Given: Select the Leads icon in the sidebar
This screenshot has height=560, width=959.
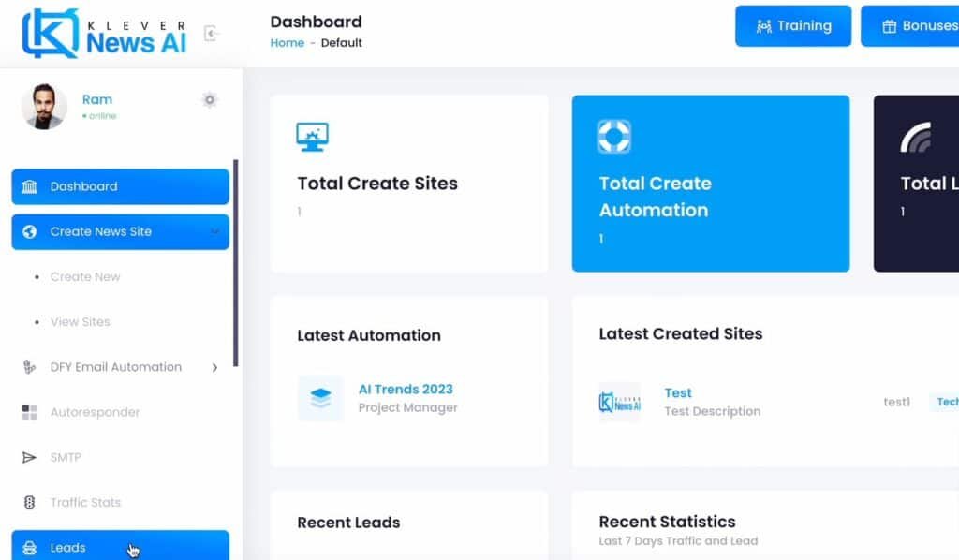Looking at the screenshot, I should pyautogui.click(x=28, y=547).
